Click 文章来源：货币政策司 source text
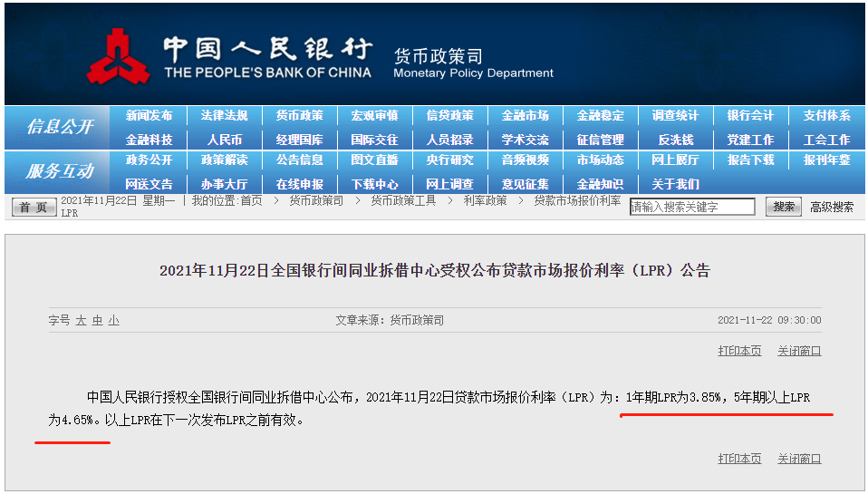This screenshot has height=494, width=868. 390,320
